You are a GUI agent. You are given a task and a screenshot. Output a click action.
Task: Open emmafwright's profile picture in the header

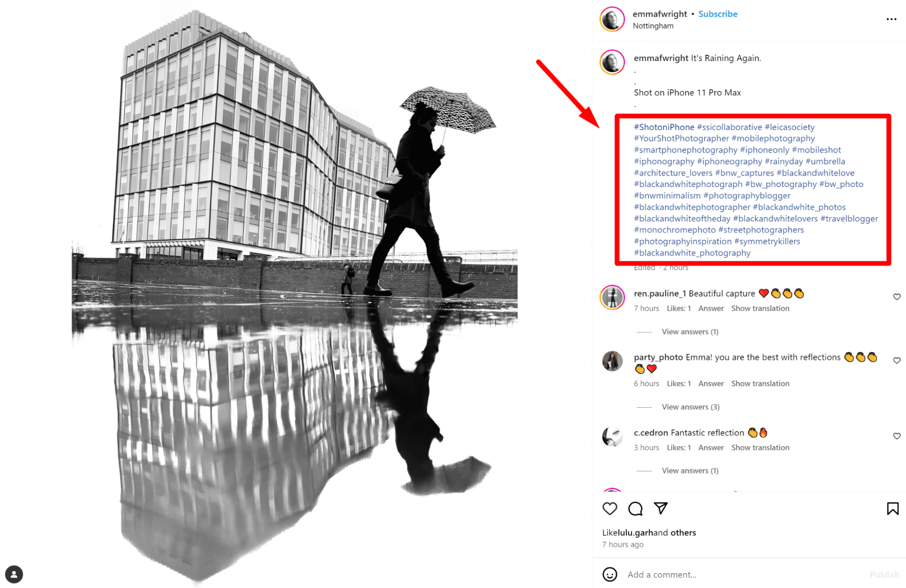click(x=612, y=19)
